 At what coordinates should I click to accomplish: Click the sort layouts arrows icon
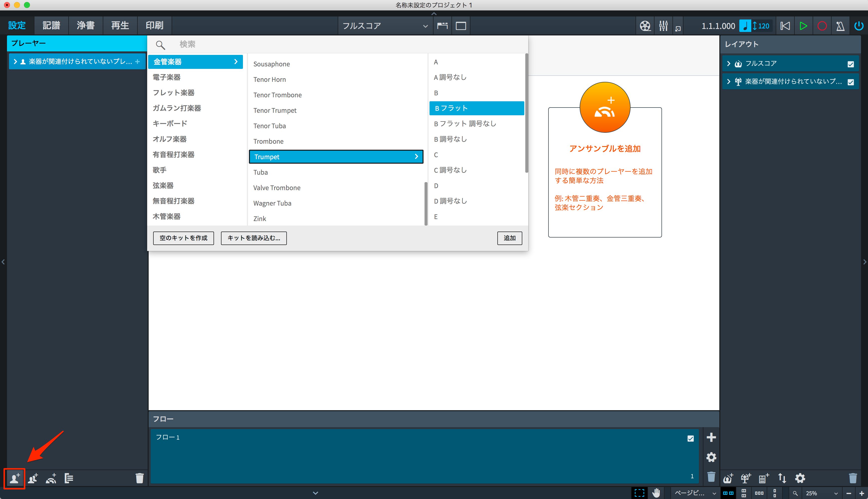point(782,478)
